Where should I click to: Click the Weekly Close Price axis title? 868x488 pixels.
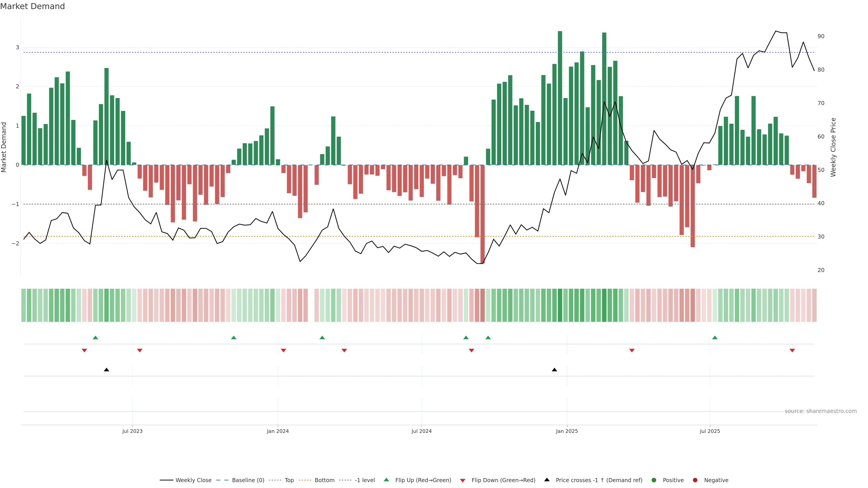pyautogui.click(x=833, y=147)
